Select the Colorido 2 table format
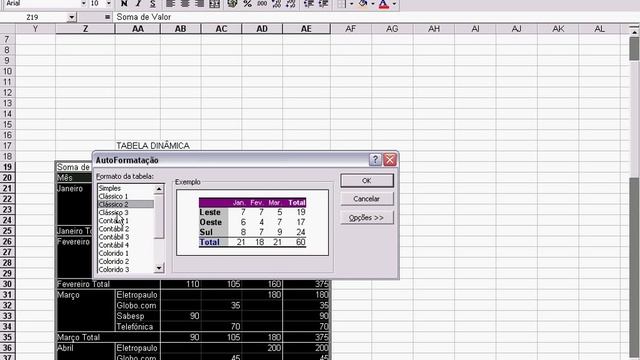The image size is (640, 360). click(125, 261)
